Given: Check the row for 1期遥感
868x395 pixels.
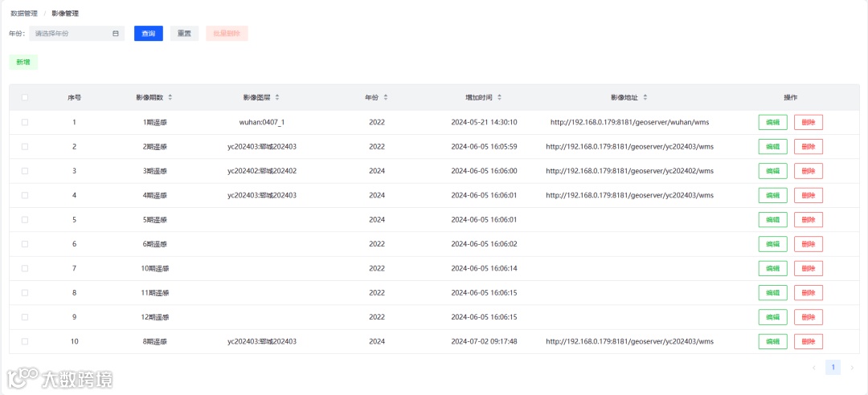Looking at the screenshot, I should (25, 122).
